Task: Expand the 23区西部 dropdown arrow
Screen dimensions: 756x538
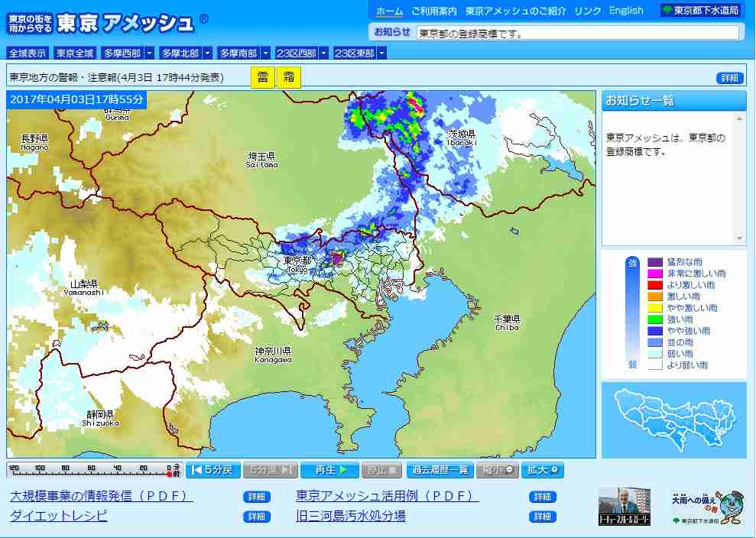Action: pyautogui.click(x=324, y=53)
